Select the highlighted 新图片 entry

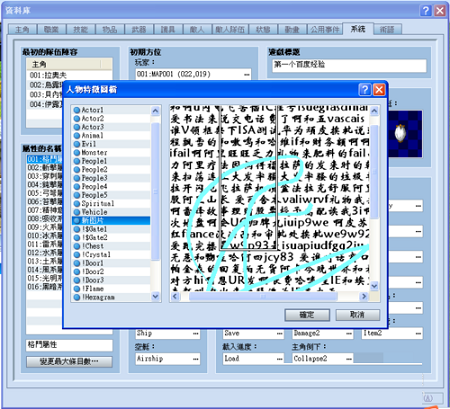pyautogui.click(x=111, y=220)
